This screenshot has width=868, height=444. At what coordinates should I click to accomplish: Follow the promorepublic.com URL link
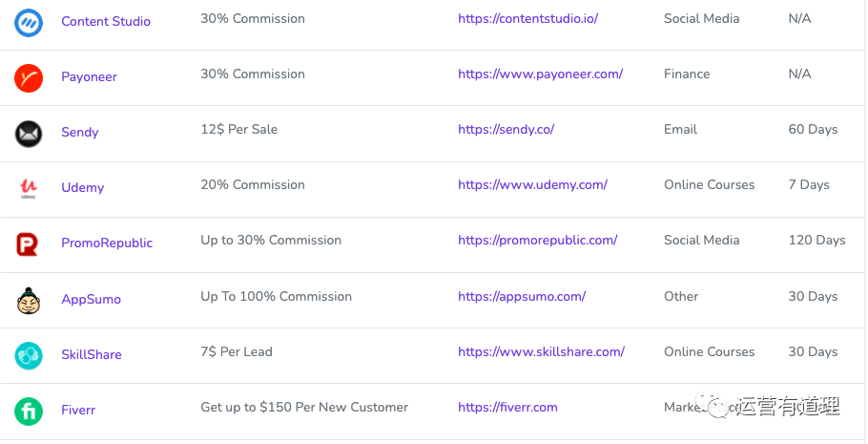click(x=538, y=240)
